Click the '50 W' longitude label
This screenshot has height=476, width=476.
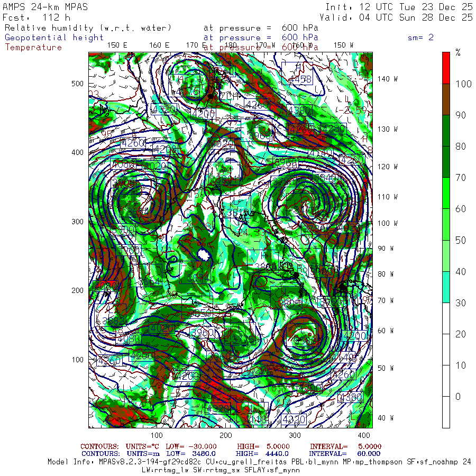pos(386,368)
